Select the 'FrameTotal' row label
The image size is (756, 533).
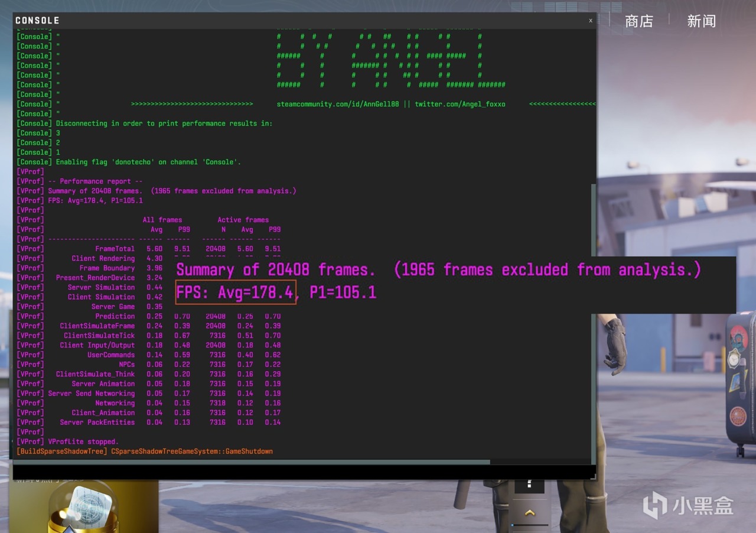click(x=115, y=249)
